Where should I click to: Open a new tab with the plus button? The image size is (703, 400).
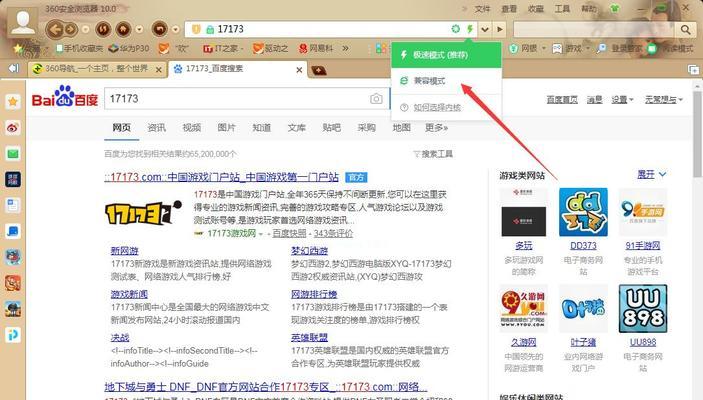pyautogui.click(x=319, y=70)
